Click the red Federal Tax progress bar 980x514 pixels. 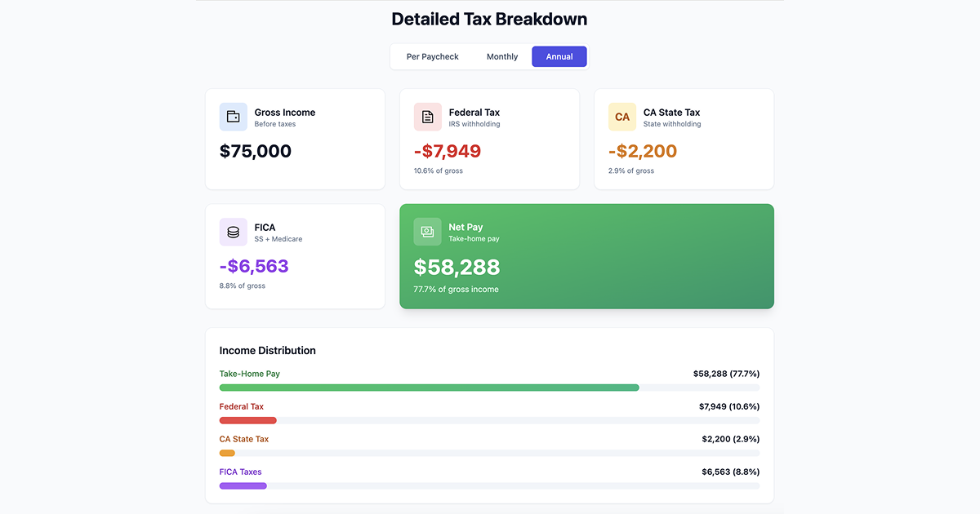pyautogui.click(x=247, y=420)
